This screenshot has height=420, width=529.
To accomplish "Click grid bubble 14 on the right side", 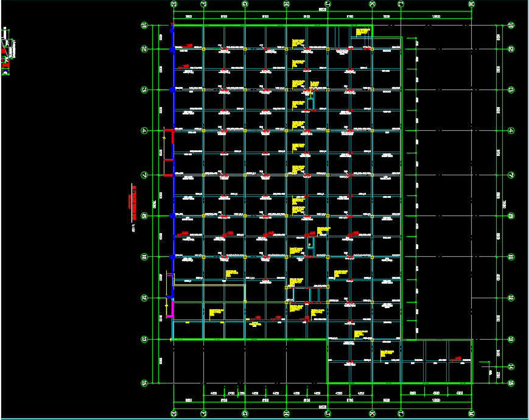I will (x=511, y=366).
